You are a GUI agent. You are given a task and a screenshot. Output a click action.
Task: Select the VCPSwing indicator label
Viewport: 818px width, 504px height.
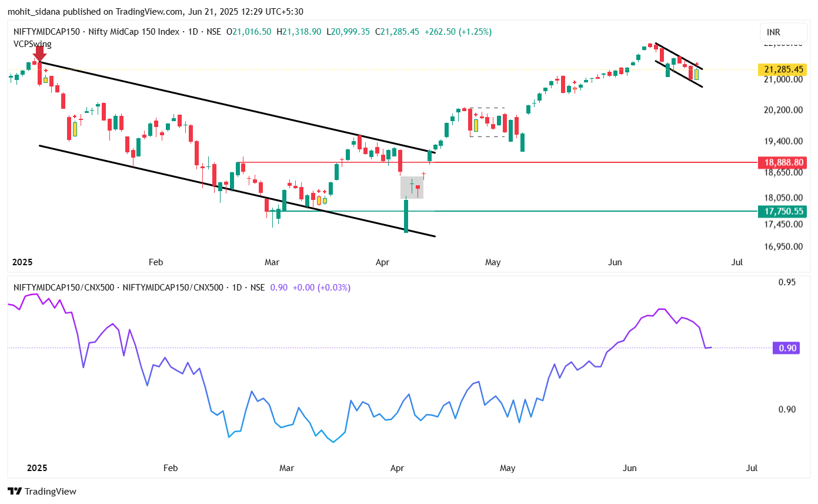tap(32, 44)
